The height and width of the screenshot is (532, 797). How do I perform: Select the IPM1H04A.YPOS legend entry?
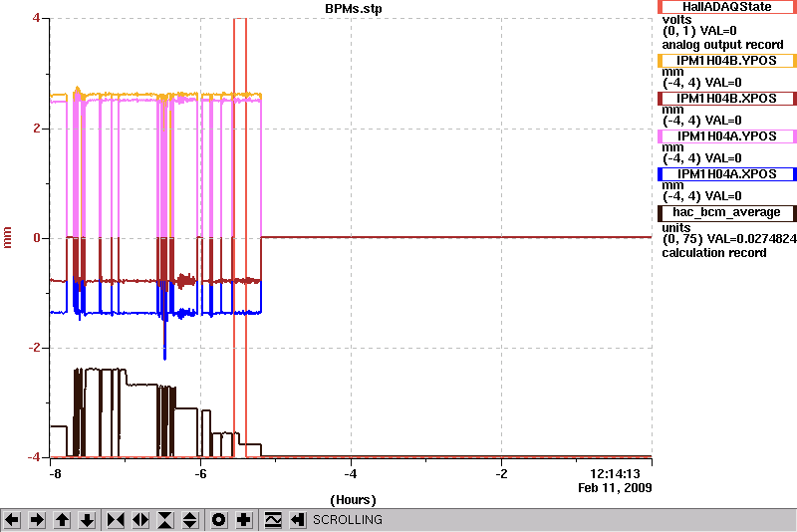[727, 136]
